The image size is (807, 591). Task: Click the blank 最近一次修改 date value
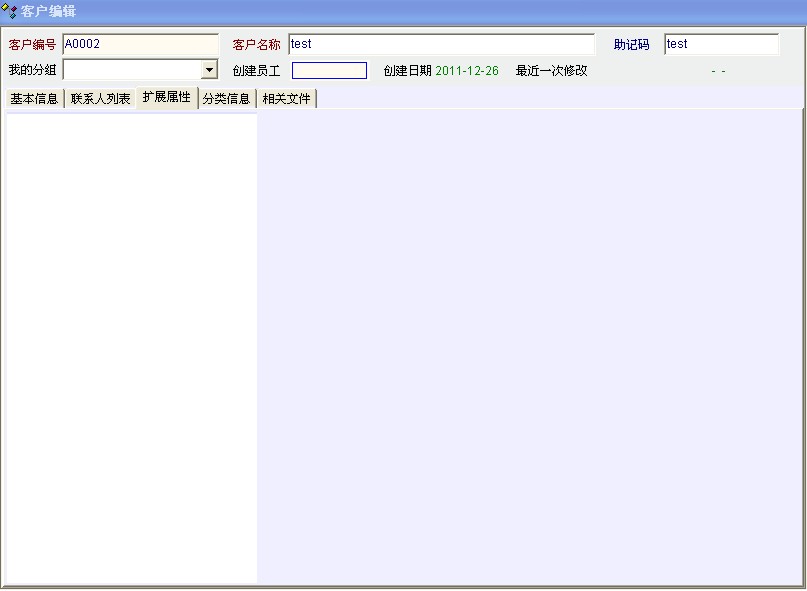click(x=718, y=71)
